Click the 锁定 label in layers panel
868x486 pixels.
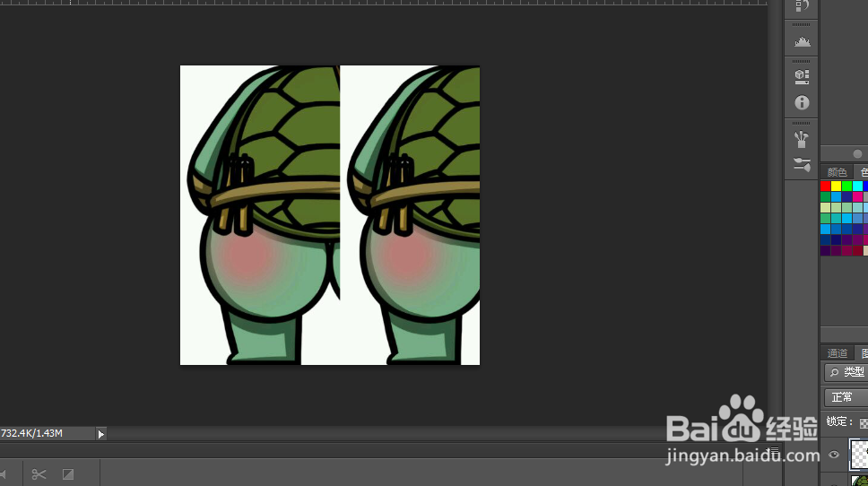click(838, 421)
